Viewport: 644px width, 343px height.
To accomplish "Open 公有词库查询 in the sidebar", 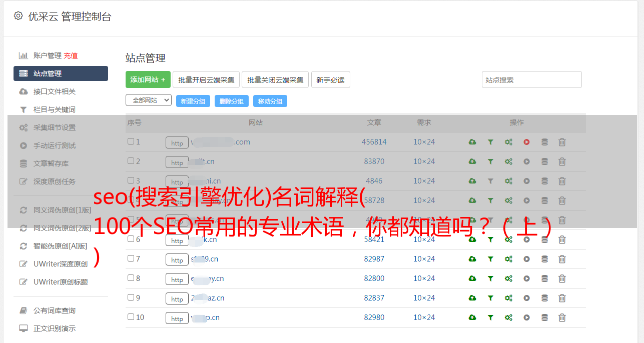I will point(55,311).
